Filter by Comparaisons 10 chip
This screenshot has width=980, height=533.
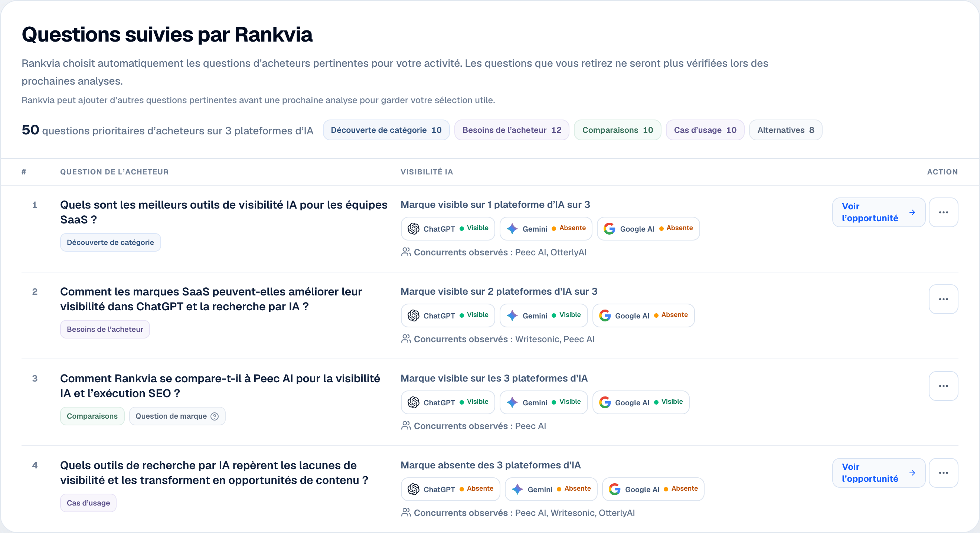click(x=617, y=130)
